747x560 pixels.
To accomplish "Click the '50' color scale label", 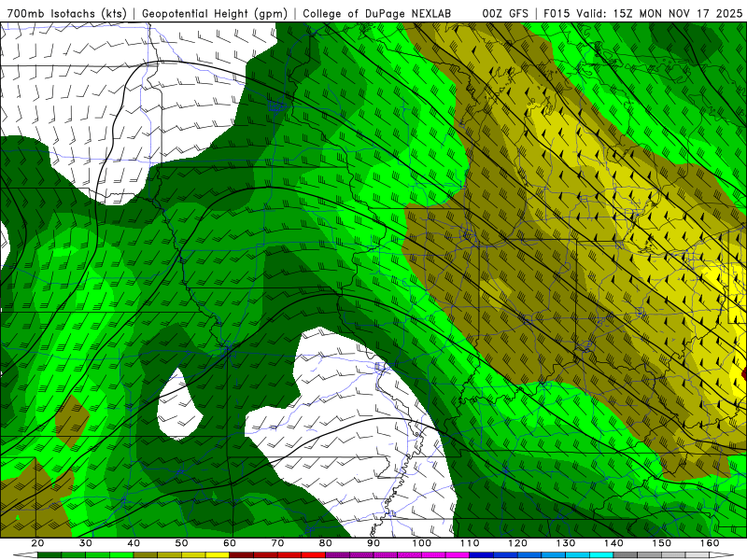I will click(181, 543).
